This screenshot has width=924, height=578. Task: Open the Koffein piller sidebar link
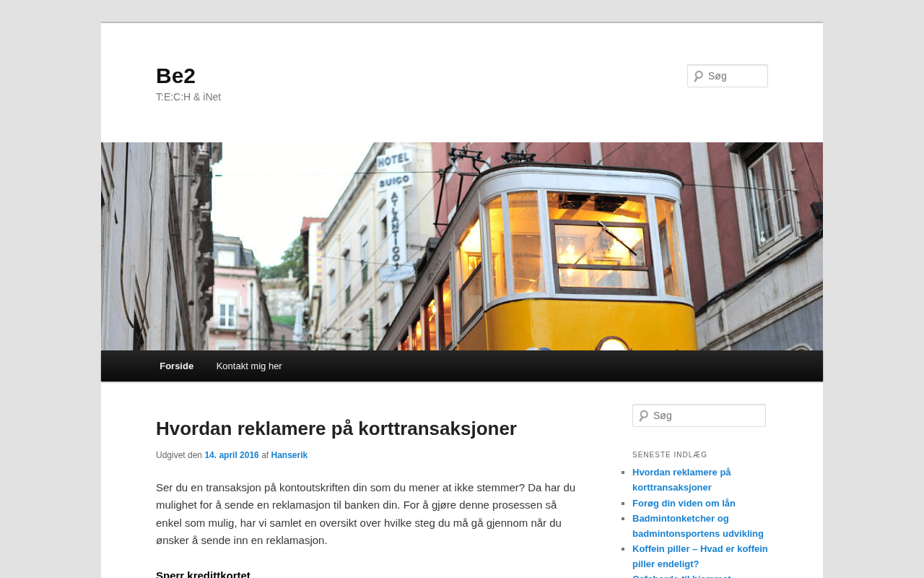700,556
